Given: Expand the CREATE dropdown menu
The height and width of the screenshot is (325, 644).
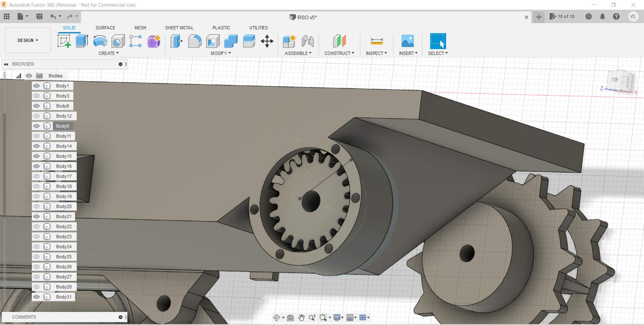Looking at the screenshot, I should pyautogui.click(x=108, y=53).
